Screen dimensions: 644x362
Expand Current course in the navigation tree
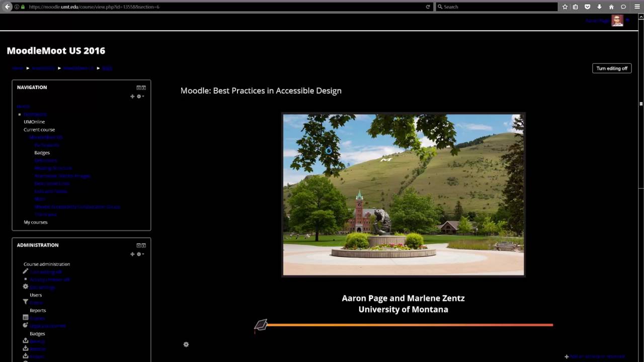coord(39,130)
